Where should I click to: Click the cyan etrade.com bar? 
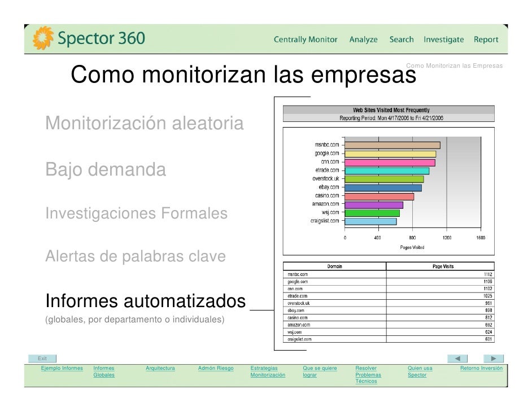click(387, 171)
